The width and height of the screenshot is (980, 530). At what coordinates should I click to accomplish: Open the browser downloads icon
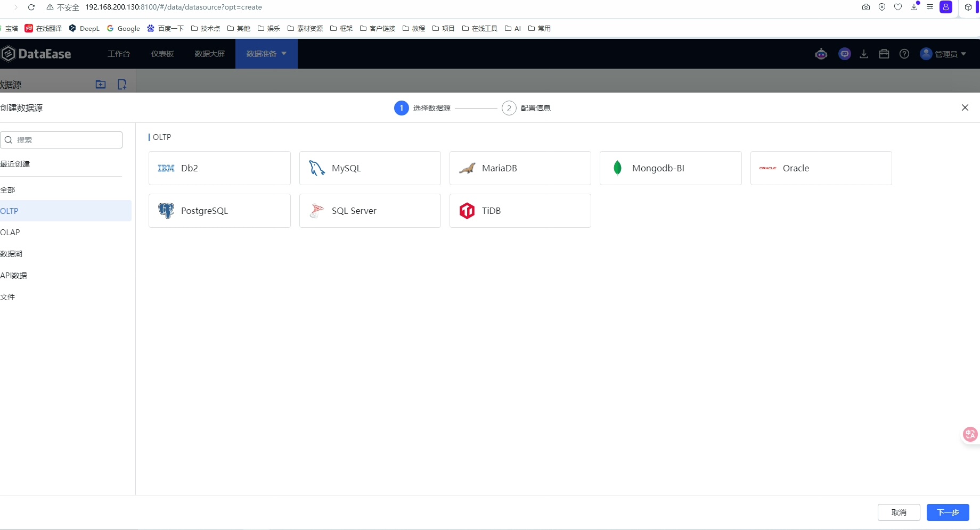(x=914, y=7)
